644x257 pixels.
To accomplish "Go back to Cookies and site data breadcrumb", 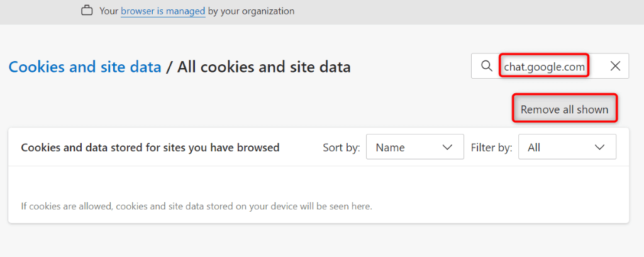I will coord(85,67).
